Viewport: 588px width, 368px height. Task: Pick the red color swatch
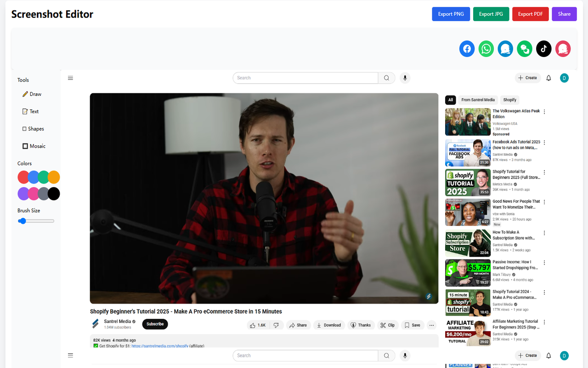point(24,177)
